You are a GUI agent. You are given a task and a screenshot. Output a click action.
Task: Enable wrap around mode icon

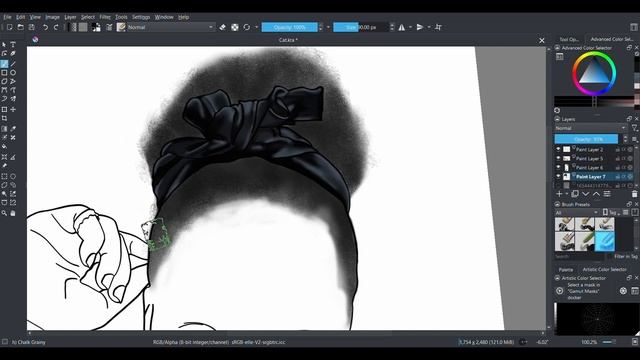pyautogui.click(x=438, y=27)
